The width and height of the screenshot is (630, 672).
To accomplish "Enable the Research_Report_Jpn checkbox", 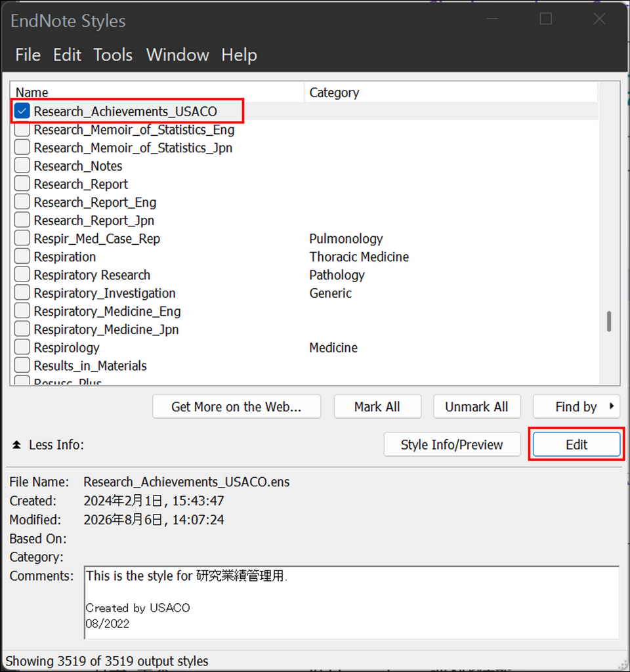I will (x=22, y=220).
